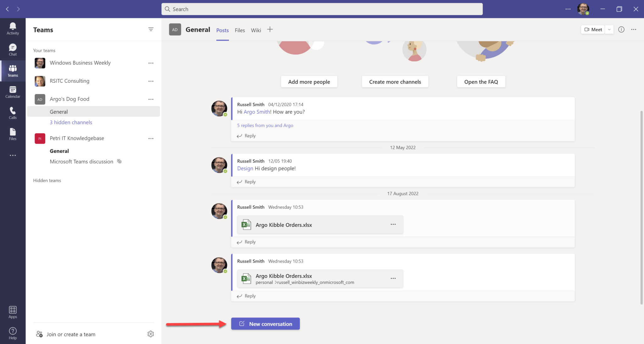Open team management settings gear
The image size is (644, 344).
[151, 334]
